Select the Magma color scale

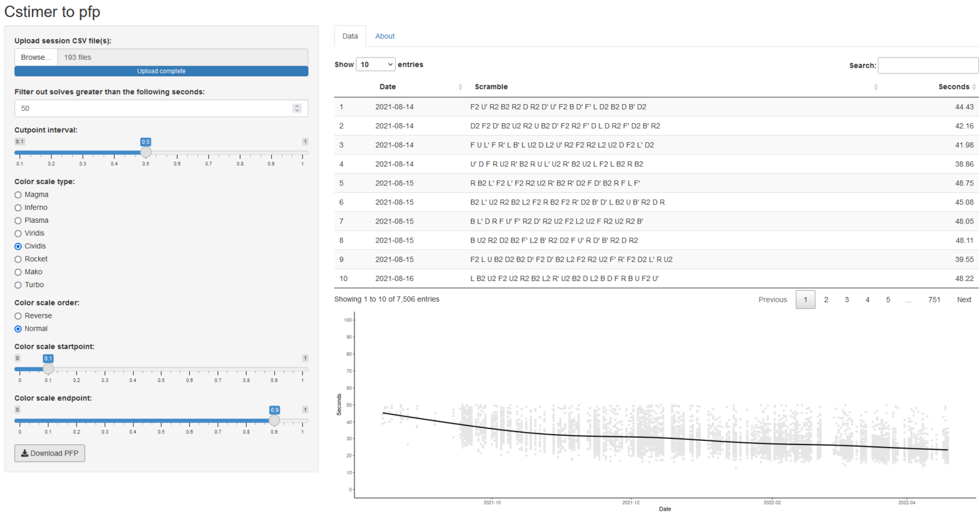pos(18,195)
